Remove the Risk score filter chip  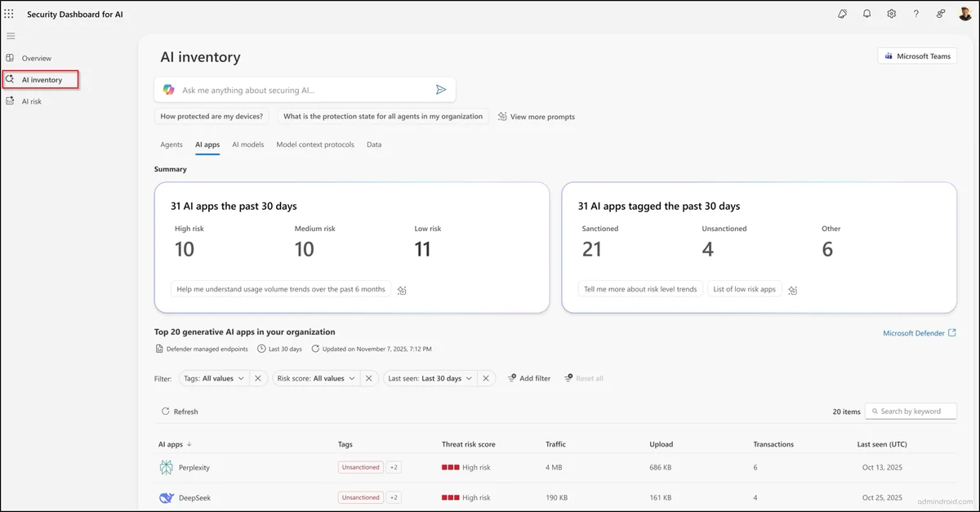tap(368, 378)
